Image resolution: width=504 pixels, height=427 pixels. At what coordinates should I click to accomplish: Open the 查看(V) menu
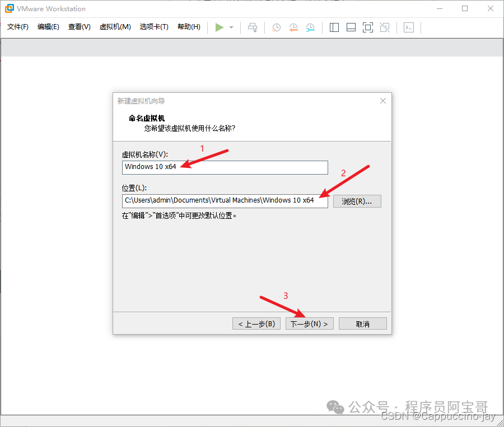pos(80,27)
